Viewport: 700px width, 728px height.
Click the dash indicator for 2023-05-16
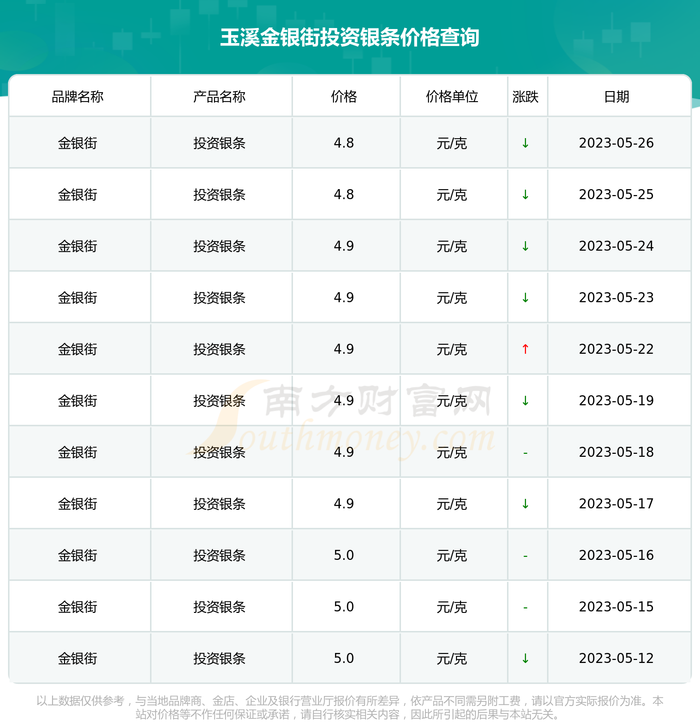[525, 556]
